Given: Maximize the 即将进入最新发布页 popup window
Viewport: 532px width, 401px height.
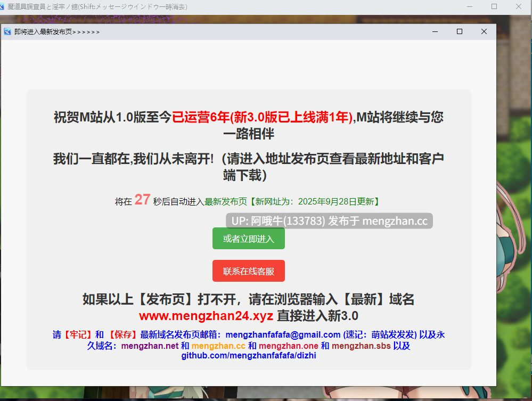Looking at the screenshot, I should pyautogui.click(x=460, y=31).
